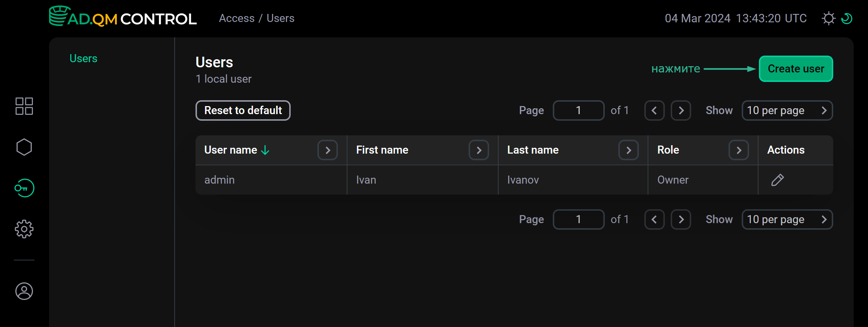
Task: Switch to light theme sun icon
Action: pos(828,18)
